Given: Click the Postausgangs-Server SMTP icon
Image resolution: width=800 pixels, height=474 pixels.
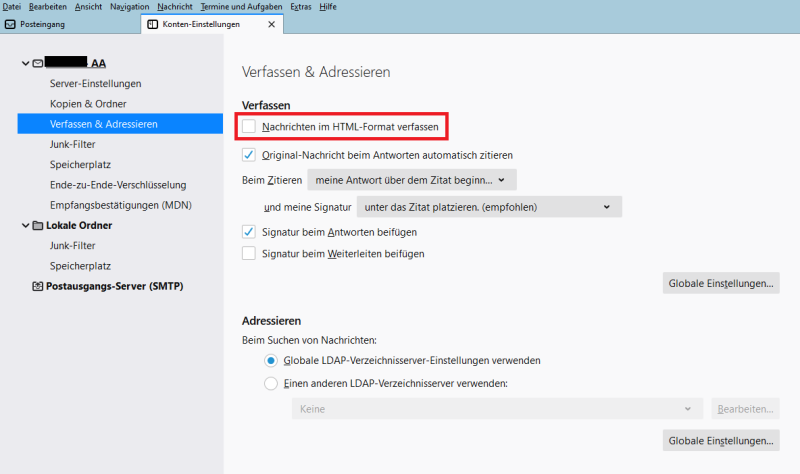Looking at the screenshot, I should tap(38, 287).
